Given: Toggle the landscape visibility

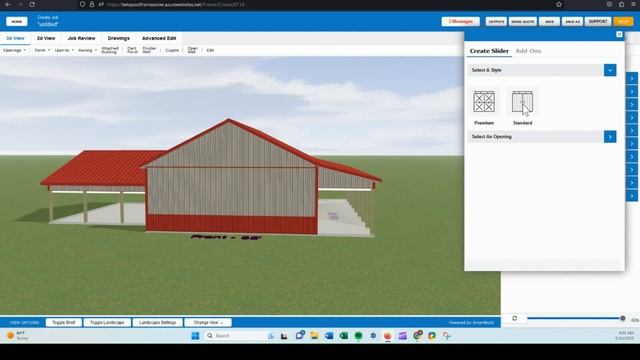Looking at the screenshot, I should tap(107, 322).
